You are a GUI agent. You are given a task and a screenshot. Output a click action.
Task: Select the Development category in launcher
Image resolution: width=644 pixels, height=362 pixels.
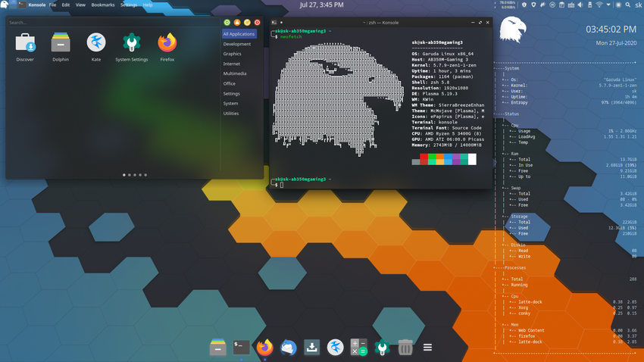point(237,44)
